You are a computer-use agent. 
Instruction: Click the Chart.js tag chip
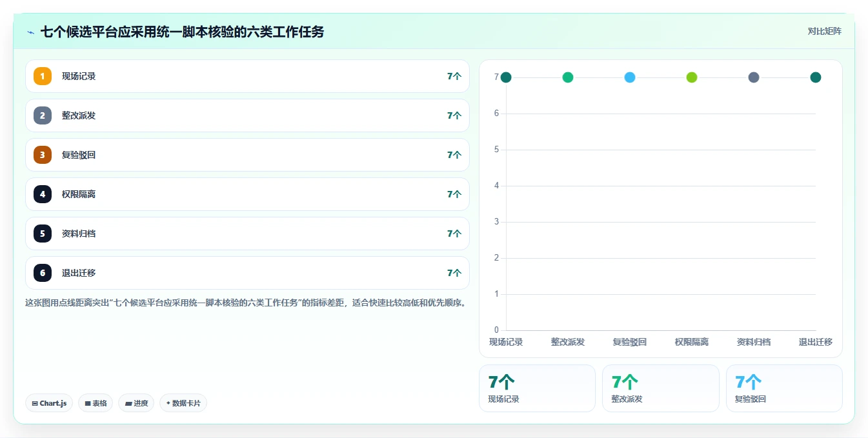(49, 403)
